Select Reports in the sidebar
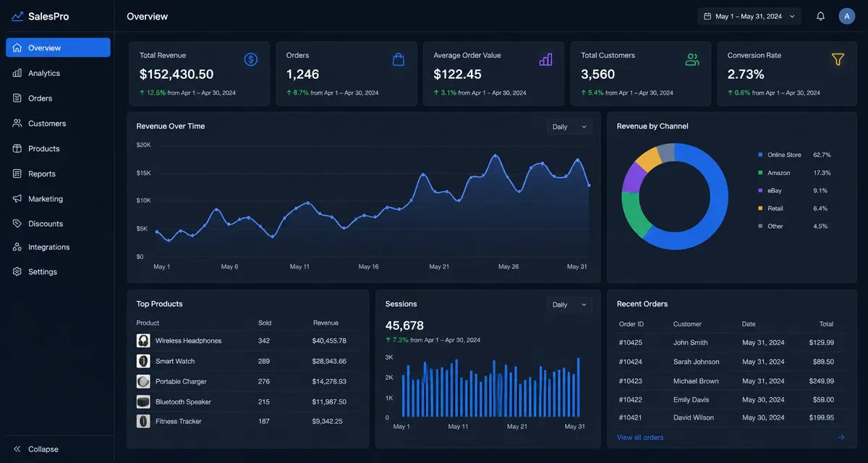 (x=58, y=174)
